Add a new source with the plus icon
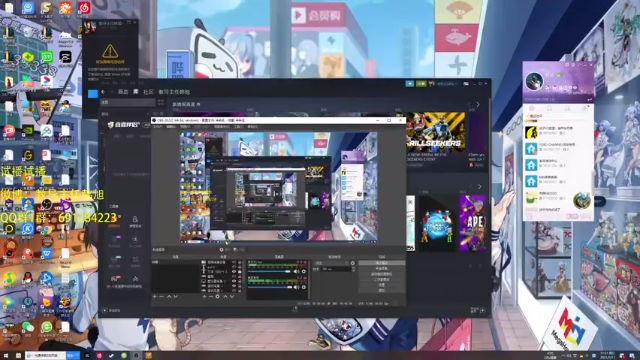640x360 pixels. pos(204,297)
